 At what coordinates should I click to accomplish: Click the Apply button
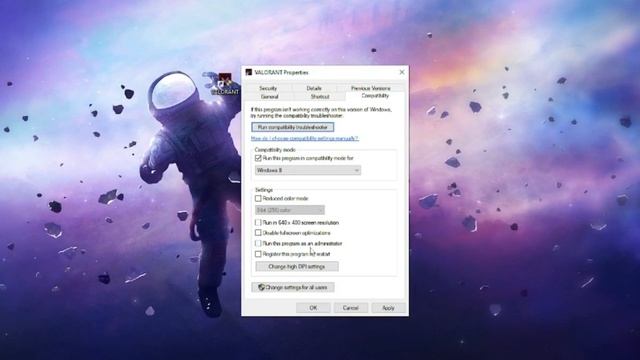point(388,308)
